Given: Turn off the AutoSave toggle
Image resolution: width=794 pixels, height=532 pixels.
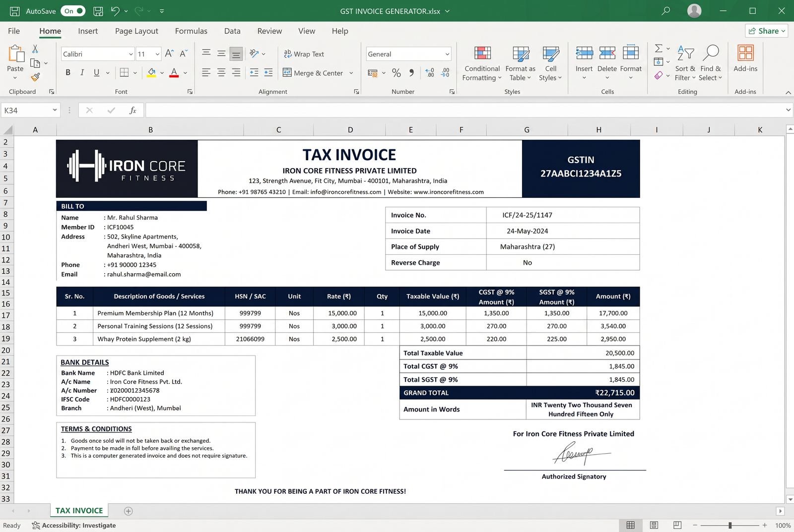Looking at the screenshot, I should coord(73,11).
